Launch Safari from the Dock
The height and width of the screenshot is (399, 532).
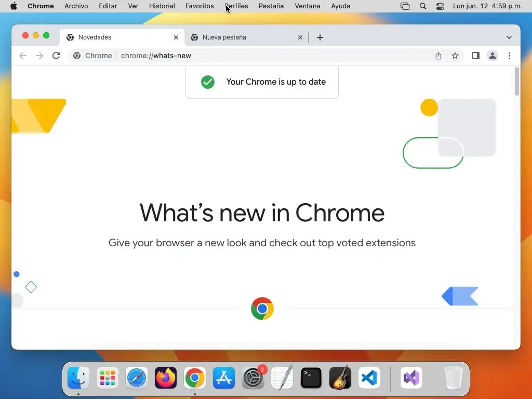[137, 378]
